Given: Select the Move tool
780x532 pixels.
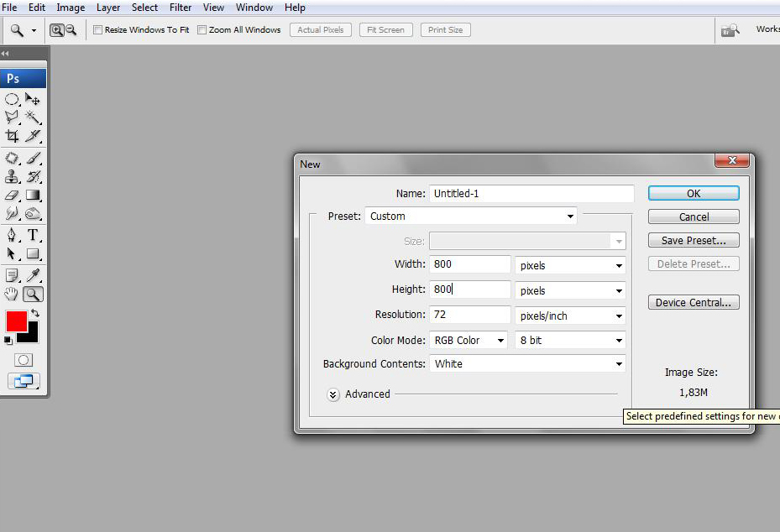Looking at the screenshot, I should 33,100.
